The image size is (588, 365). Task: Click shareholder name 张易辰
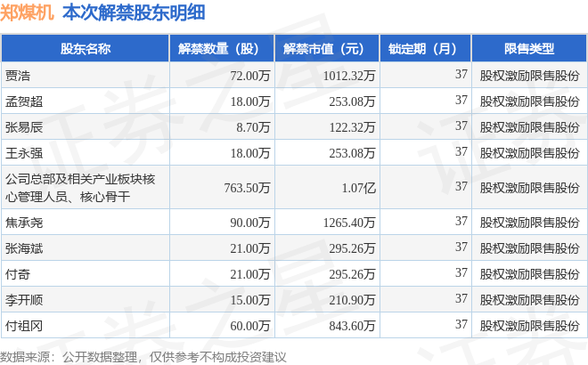pyautogui.click(x=24, y=127)
